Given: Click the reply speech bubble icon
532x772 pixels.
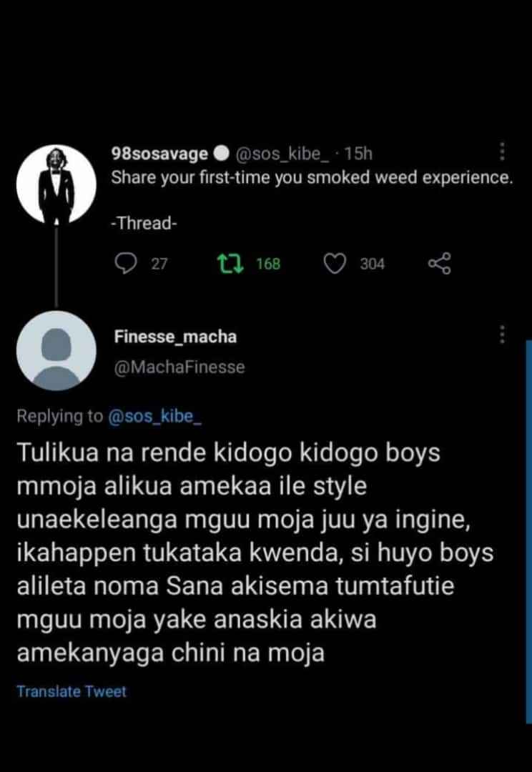Looking at the screenshot, I should pos(126,264).
